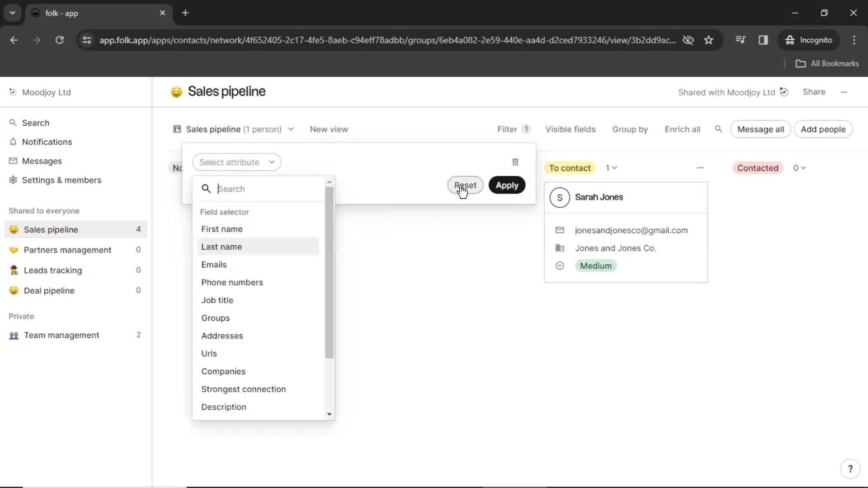Open Leads tracking group
868x488 pixels.
[x=75, y=270]
